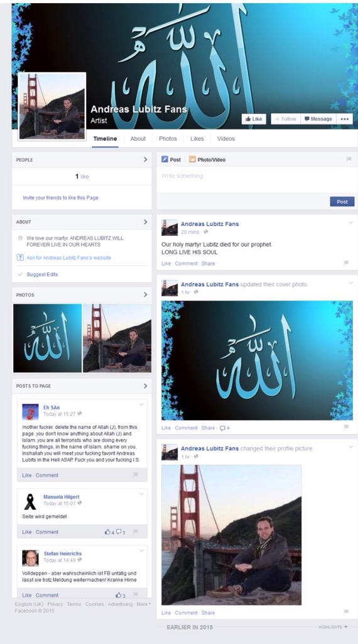Click thumbs-up count on Stefan Heinrichs' post
Screen dimensions: 358x644
tap(121, 595)
